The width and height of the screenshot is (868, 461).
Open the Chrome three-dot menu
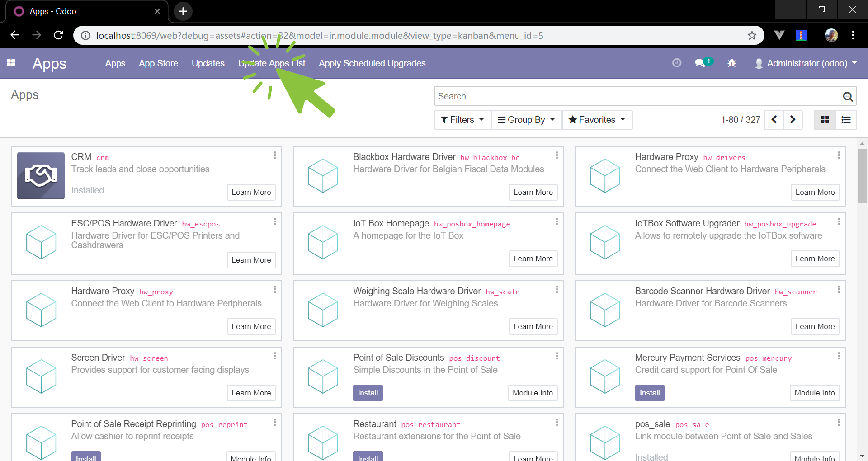click(x=853, y=35)
